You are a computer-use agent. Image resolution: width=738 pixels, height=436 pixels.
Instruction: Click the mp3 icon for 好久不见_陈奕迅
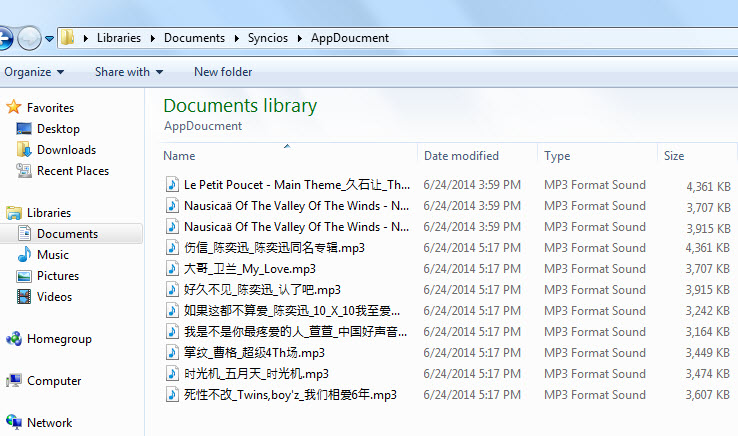(172, 290)
